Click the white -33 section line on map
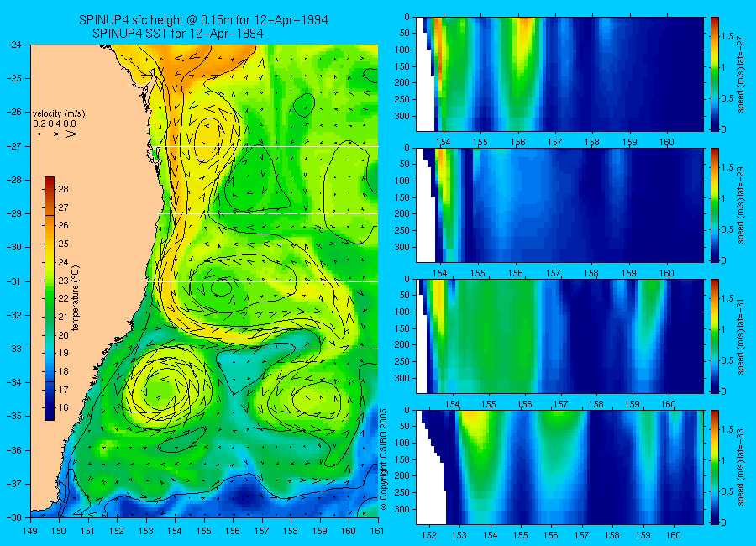 pos(244,349)
